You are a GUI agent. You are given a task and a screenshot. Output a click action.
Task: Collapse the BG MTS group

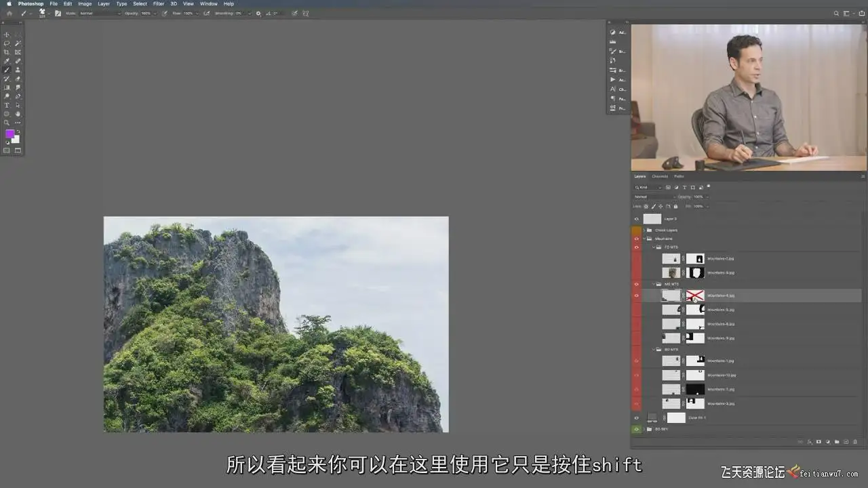pyautogui.click(x=654, y=349)
